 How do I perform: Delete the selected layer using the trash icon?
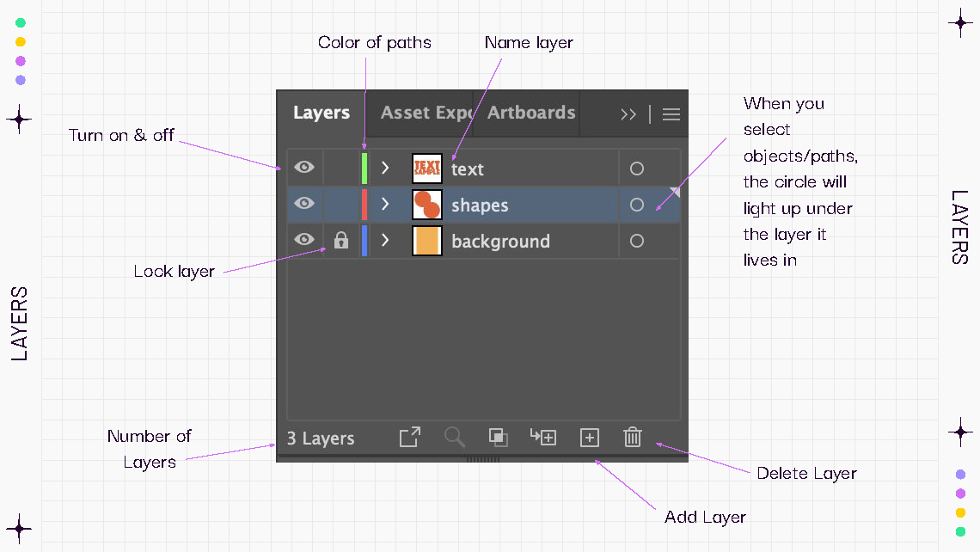pyautogui.click(x=633, y=438)
